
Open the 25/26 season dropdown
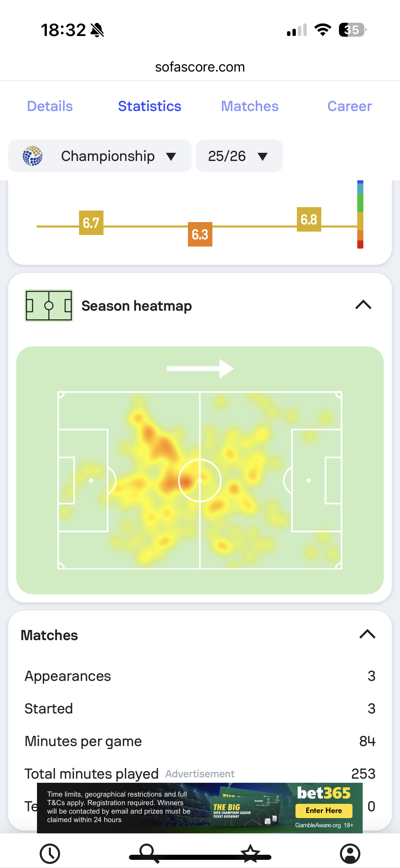(239, 156)
